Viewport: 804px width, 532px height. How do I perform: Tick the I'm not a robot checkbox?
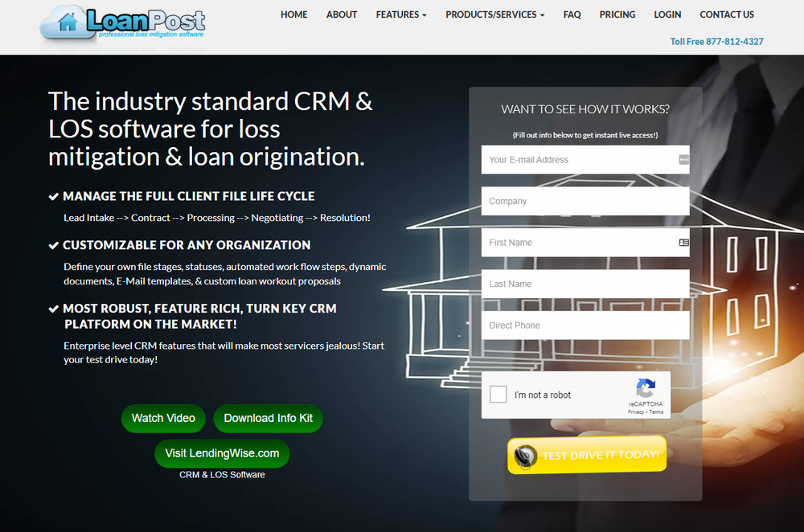click(x=498, y=395)
